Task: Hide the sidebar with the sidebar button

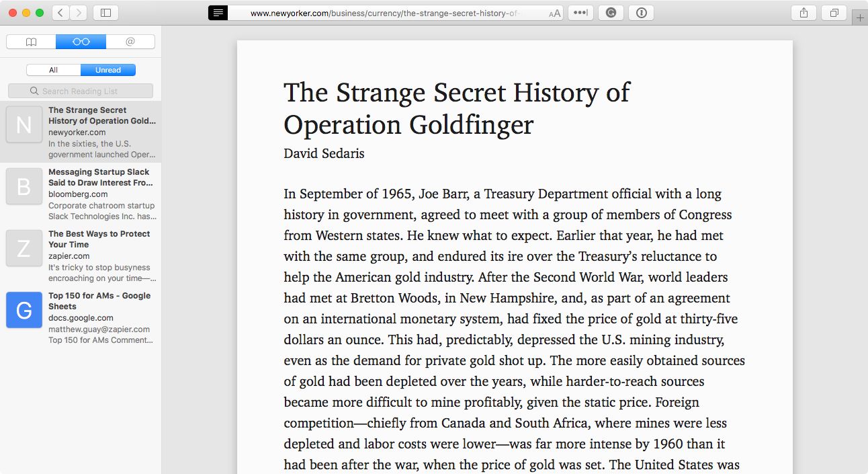Action: [x=105, y=13]
